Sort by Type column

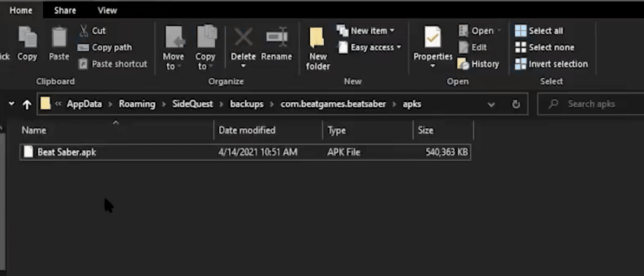coord(367,130)
